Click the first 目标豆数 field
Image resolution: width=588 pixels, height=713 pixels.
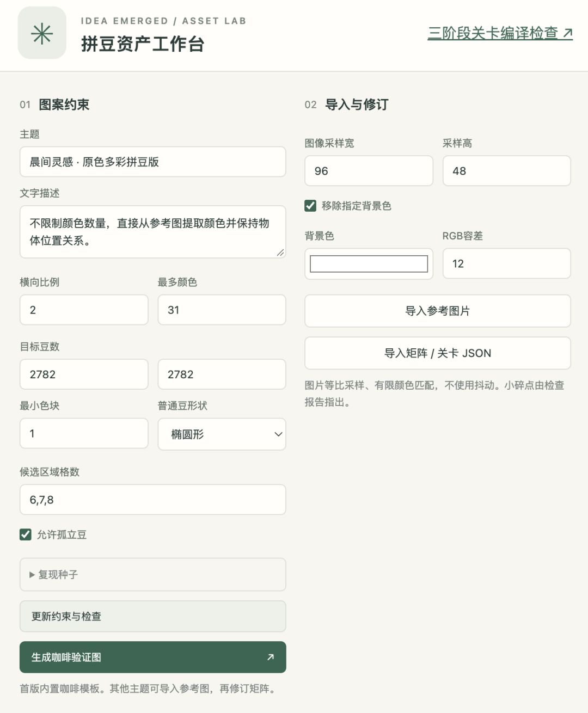[x=84, y=374]
